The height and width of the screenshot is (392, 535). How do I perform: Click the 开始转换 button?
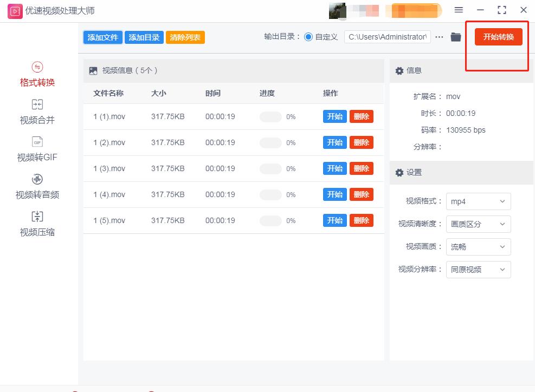click(497, 36)
